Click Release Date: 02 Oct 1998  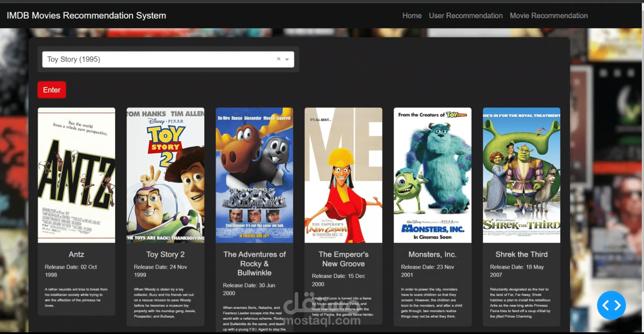pos(71,271)
